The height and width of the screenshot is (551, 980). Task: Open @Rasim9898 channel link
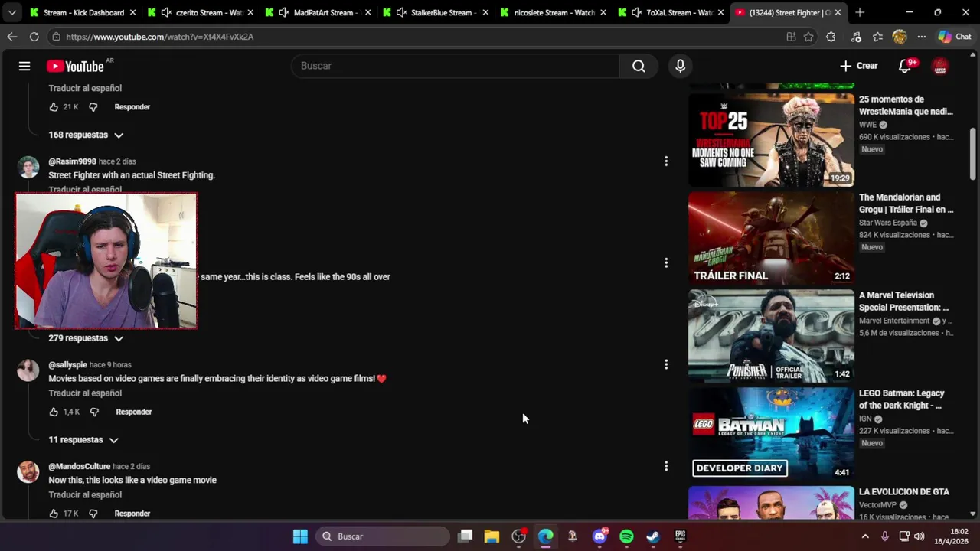coord(72,161)
